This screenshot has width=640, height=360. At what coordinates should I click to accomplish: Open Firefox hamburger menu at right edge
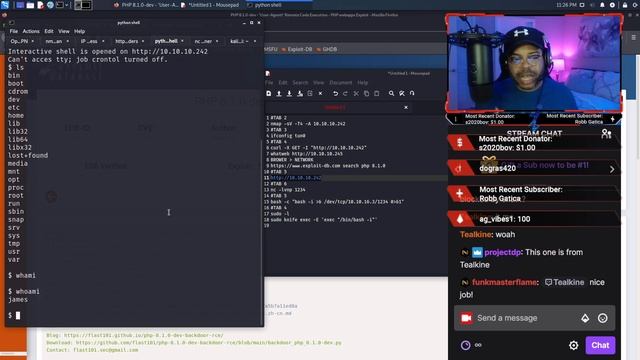tap(633, 38)
